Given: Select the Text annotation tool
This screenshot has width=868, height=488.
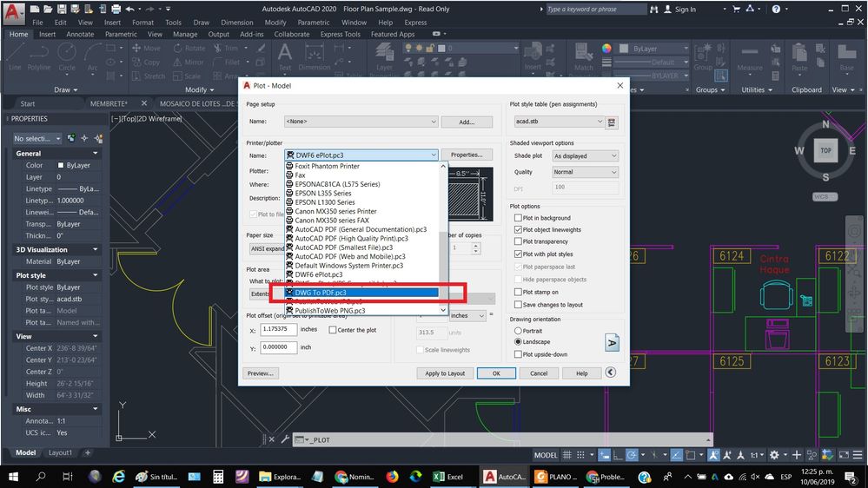Looking at the screenshot, I should click(284, 57).
